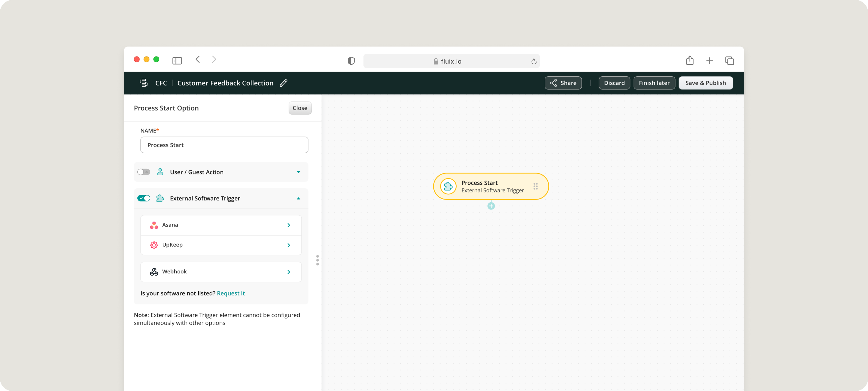Open the Asana trigger option
Viewport: 868px width, 391px height.
[x=221, y=225]
